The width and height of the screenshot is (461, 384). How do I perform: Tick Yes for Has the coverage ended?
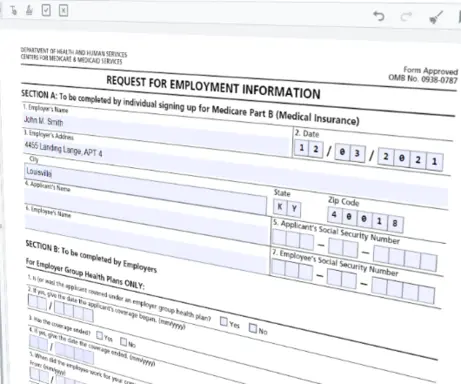point(99,335)
